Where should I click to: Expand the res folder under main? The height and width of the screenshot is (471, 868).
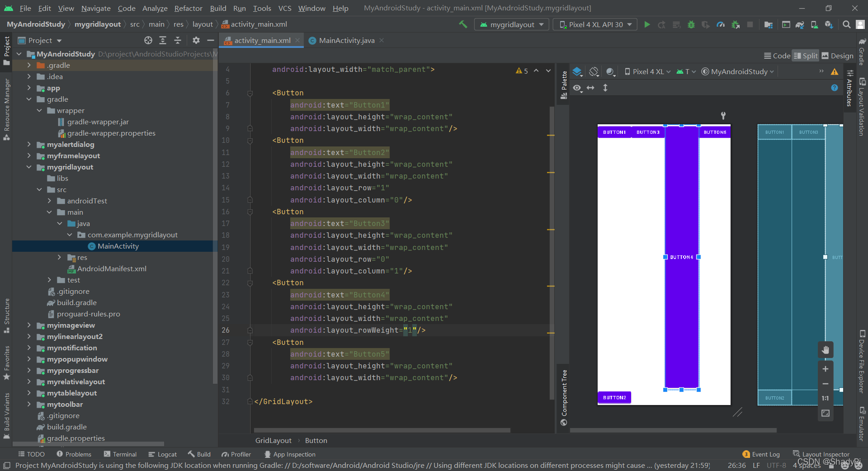click(x=59, y=257)
